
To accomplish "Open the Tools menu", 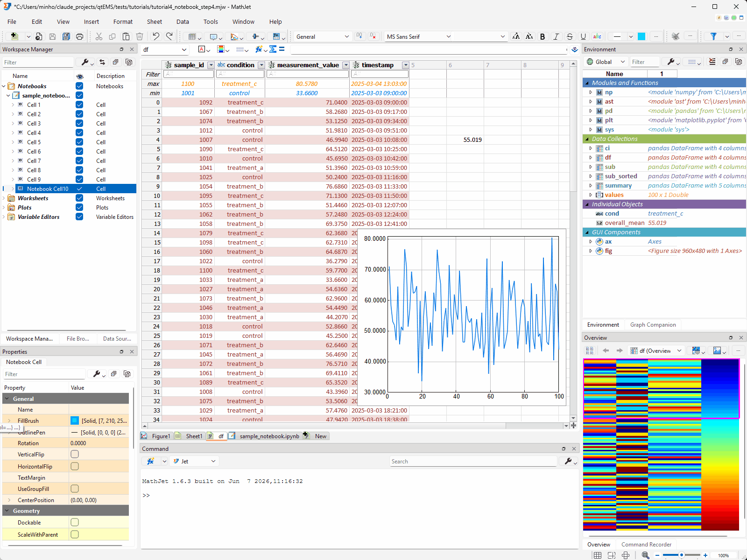I will point(211,21).
